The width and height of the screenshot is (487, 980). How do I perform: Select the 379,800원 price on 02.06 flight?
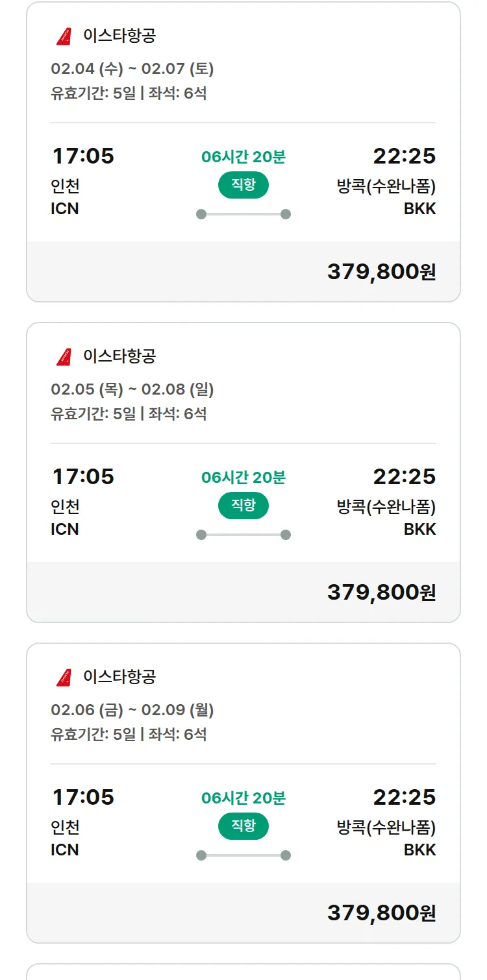pos(381,913)
